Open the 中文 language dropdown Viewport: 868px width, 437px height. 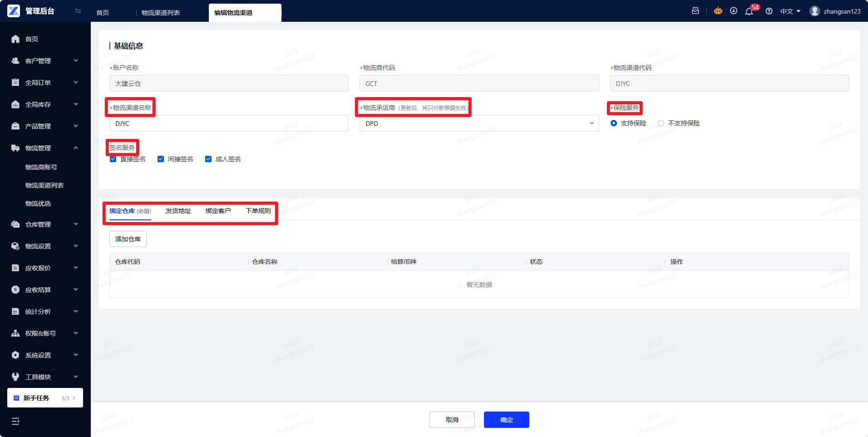tap(790, 11)
